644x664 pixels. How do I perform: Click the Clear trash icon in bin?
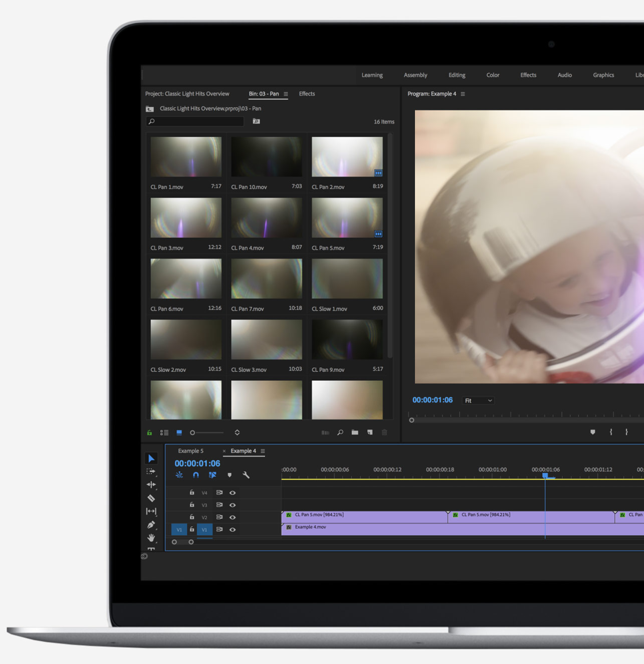(x=384, y=432)
